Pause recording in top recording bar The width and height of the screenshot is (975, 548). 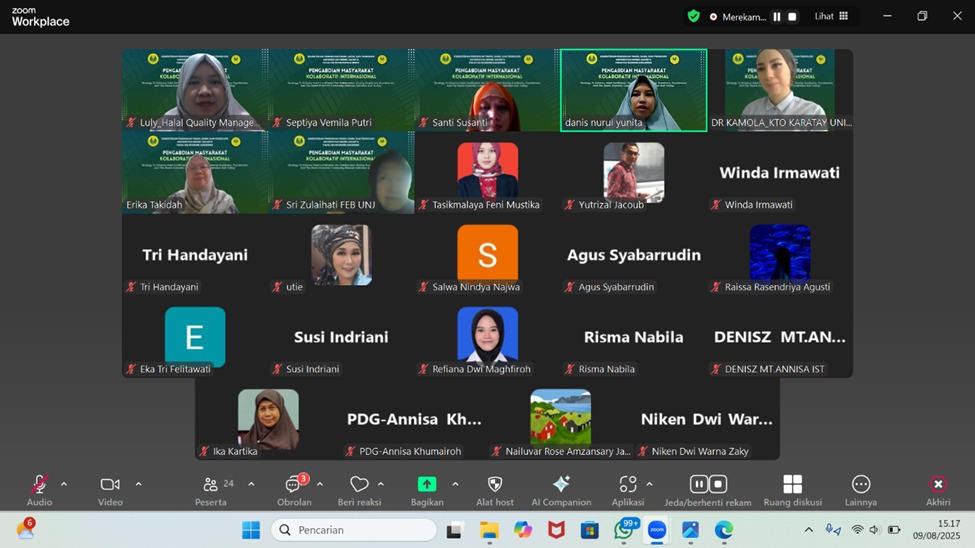click(x=777, y=17)
